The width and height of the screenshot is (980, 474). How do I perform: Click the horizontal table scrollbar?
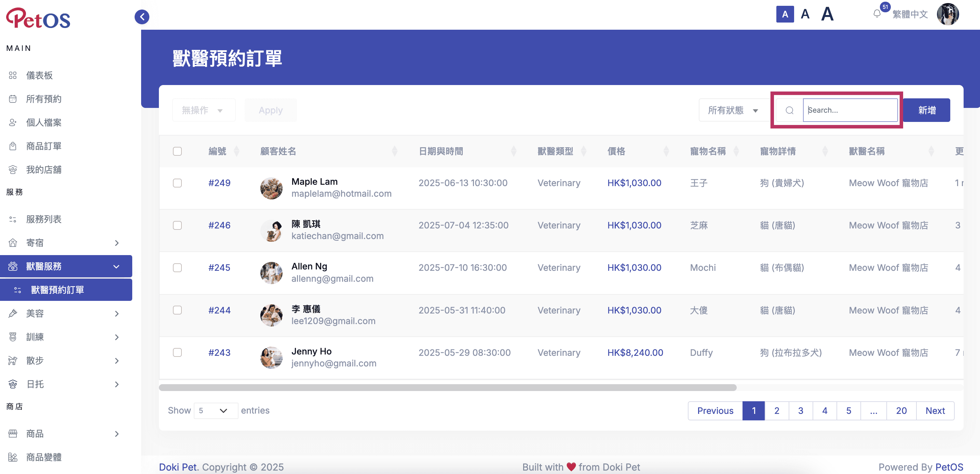pos(447,388)
